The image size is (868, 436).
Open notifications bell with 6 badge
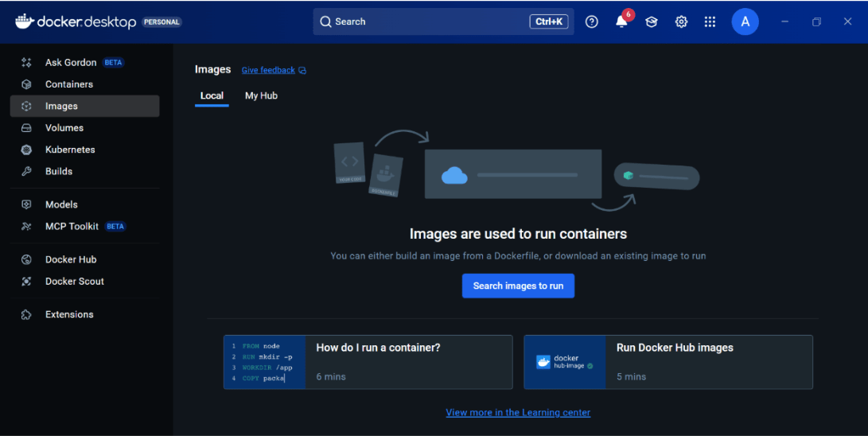click(622, 21)
